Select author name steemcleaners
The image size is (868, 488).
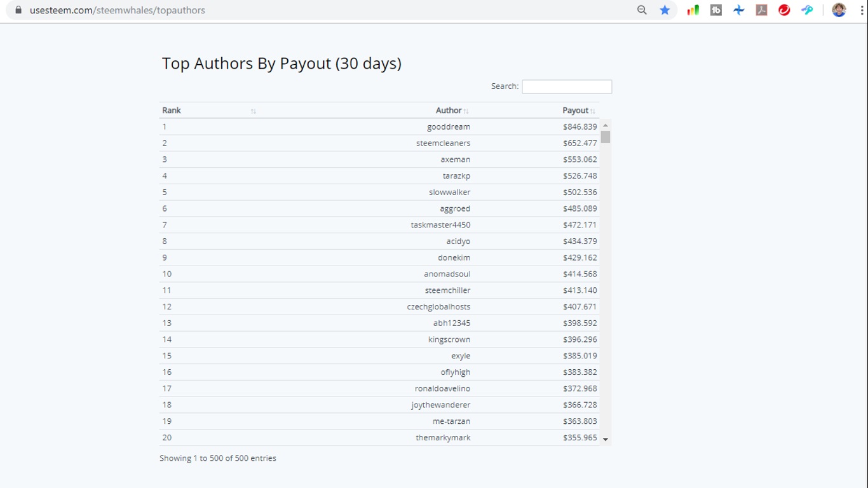point(444,143)
